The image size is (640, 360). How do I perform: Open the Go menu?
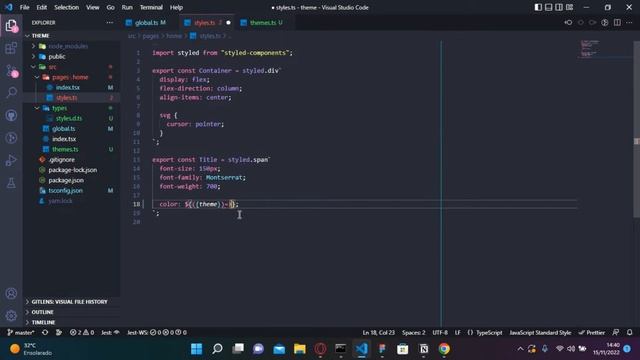click(111, 7)
